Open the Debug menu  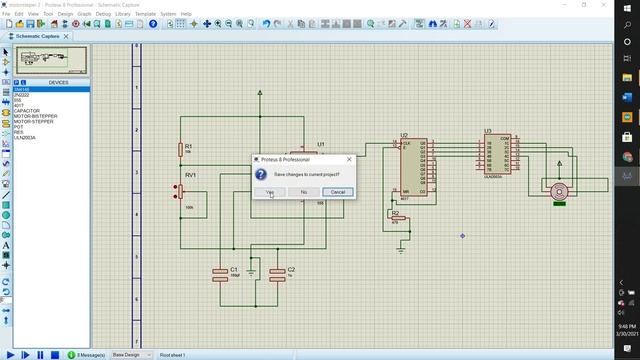pyautogui.click(x=103, y=14)
